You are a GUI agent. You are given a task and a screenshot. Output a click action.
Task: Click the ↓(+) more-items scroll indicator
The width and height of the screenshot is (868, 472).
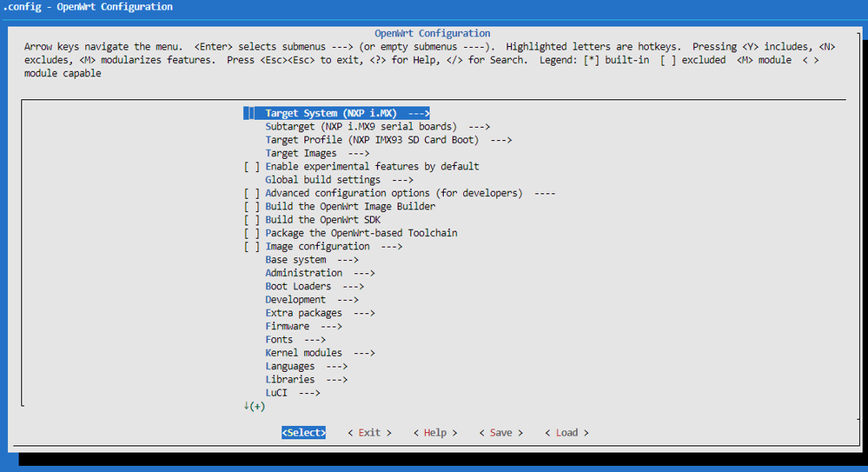click(x=254, y=406)
